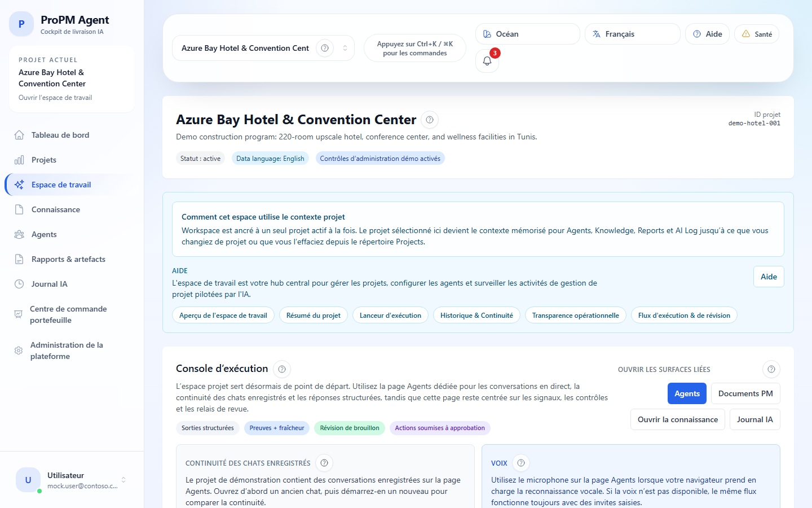
Task: Open the Français language selector
Action: [x=632, y=34]
